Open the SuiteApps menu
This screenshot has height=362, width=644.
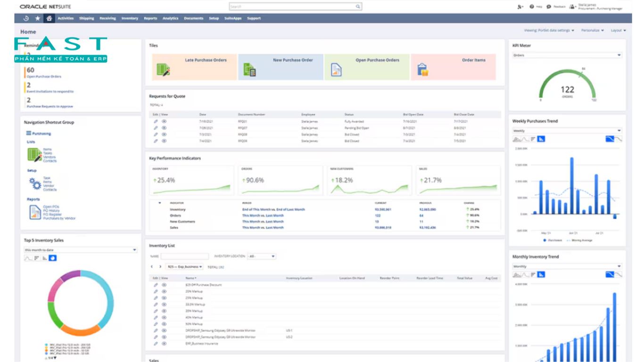tap(233, 18)
